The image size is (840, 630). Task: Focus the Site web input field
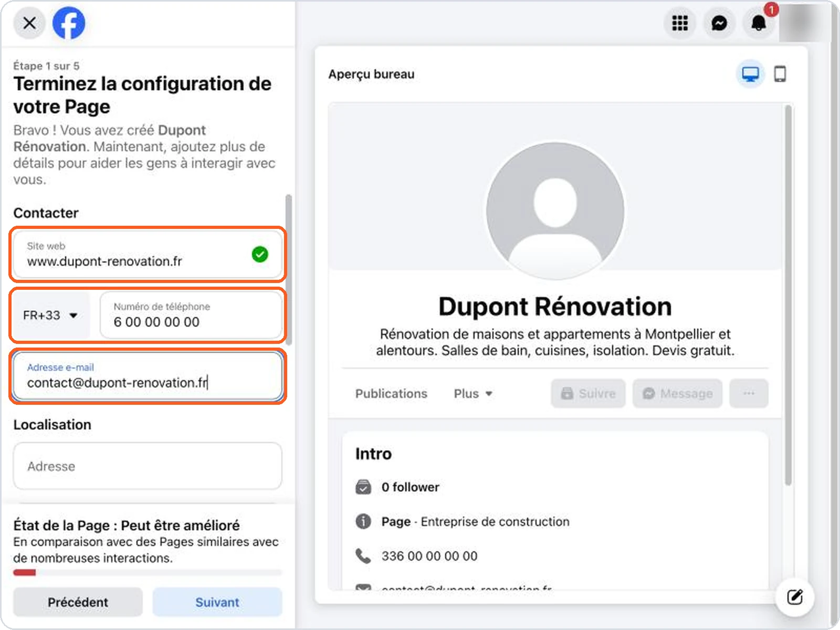(x=148, y=255)
